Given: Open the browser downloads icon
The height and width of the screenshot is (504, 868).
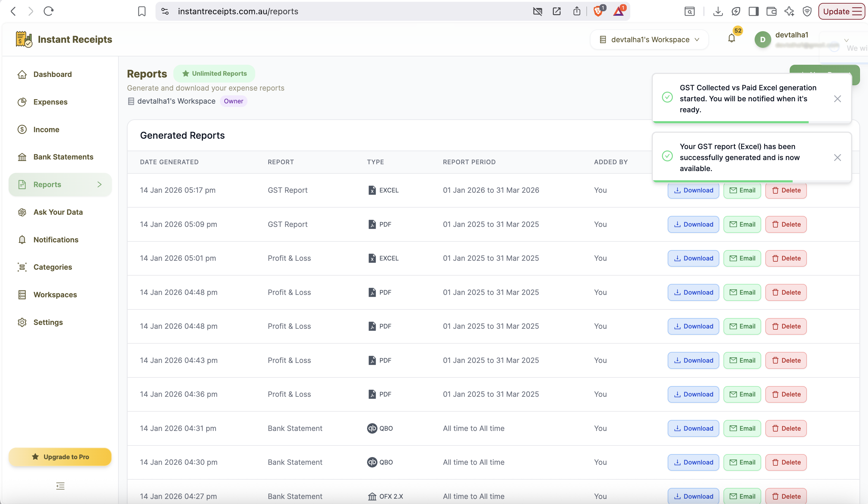Looking at the screenshot, I should (x=718, y=11).
